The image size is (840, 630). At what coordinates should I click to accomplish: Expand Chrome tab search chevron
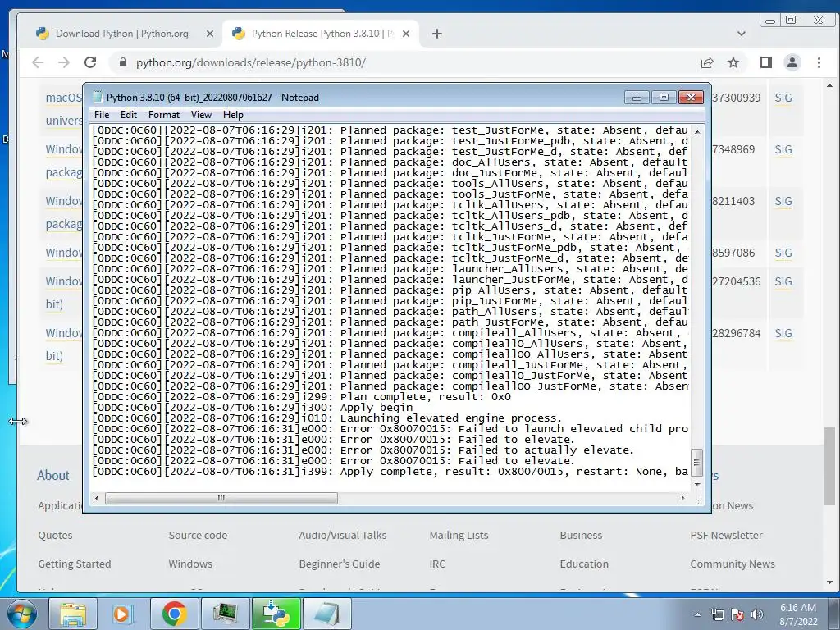[742, 34]
